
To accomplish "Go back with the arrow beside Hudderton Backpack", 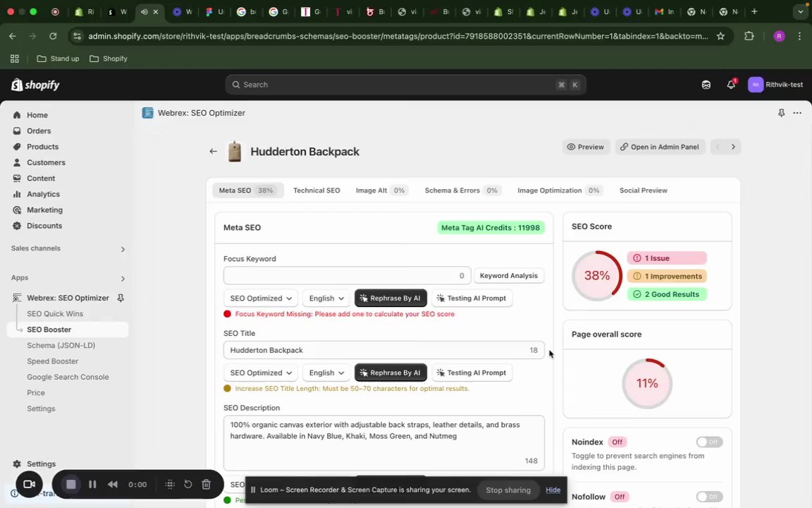I will [214, 152].
